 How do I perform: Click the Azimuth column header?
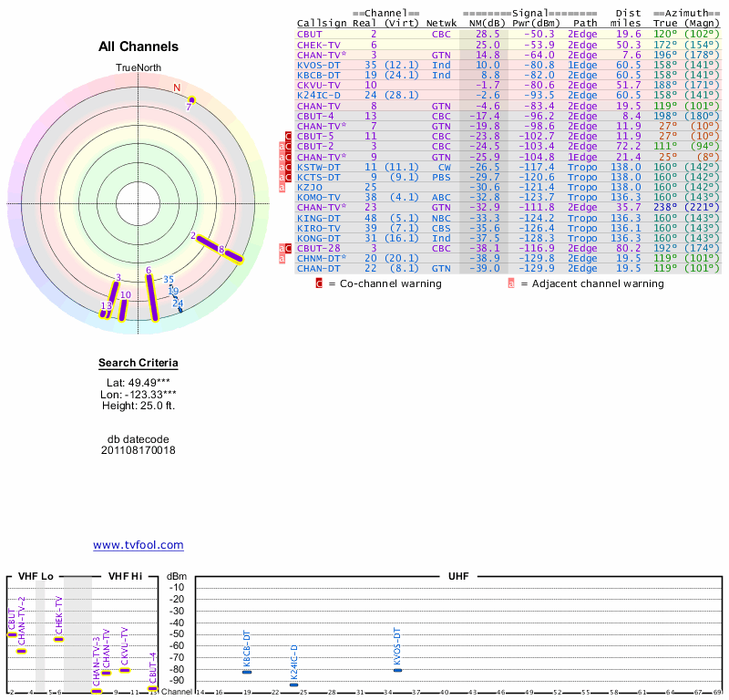coord(686,13)
